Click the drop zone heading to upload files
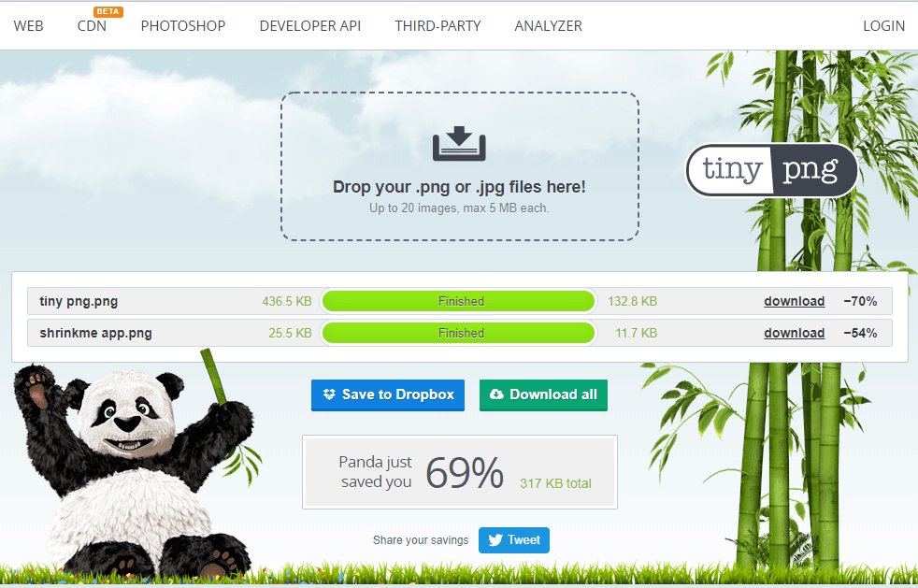This screenshot has height=588, width=918. click(459, 187)
